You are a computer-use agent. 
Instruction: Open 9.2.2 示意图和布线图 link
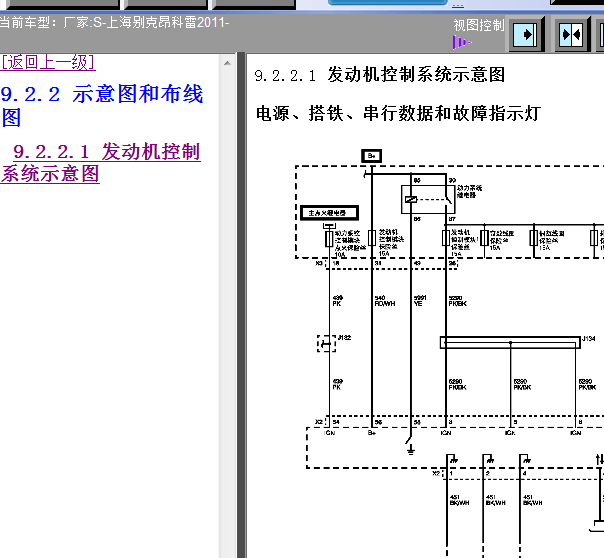pos(101,106)
